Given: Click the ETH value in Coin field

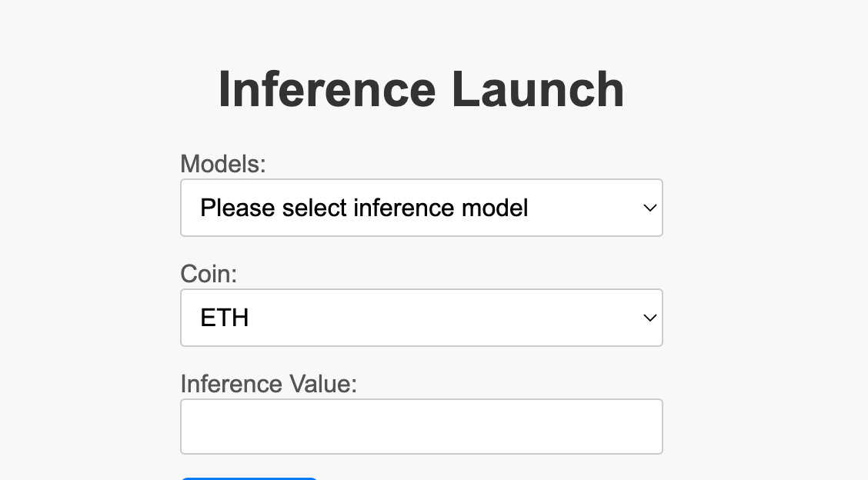Looking at the screenshot, I should 225,318.
